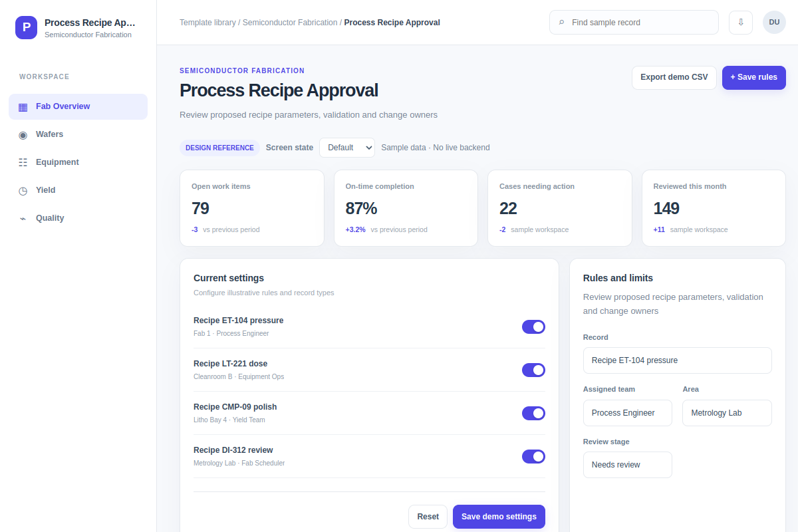Select Yield in the sidebar
Image resolution: width=798 pixels, height=532 pixels.
click(78, 190)
